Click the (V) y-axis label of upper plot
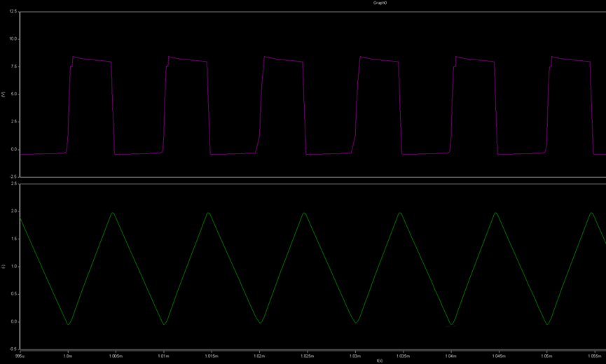Screen dimensions: 606x364 click(x=4, y=95)
